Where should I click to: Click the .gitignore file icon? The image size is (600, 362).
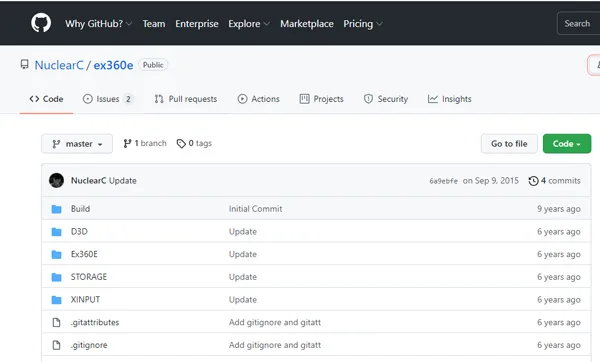click(x=56, y=345)
